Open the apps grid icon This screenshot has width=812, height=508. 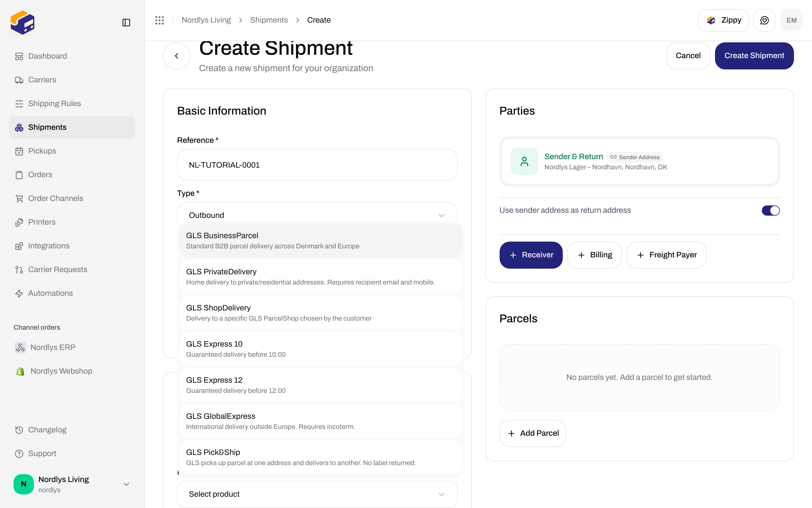(160, 20)
